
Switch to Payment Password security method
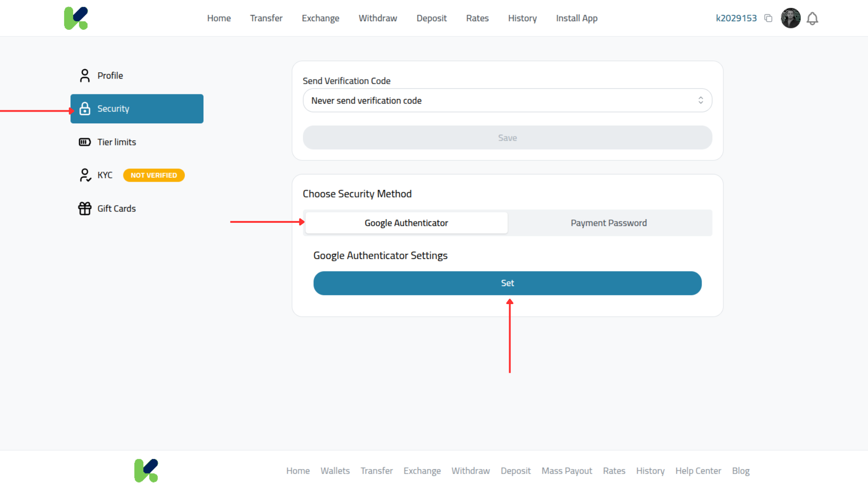point(609,223)
